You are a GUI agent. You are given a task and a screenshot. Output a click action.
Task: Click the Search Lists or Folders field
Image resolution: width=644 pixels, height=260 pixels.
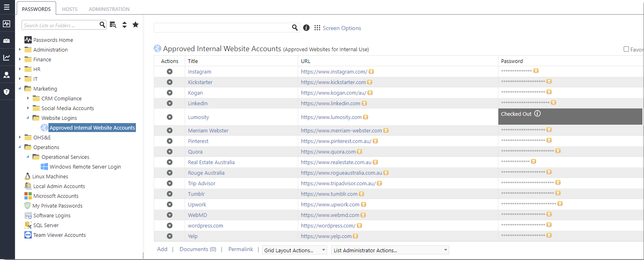pos(59,25)
